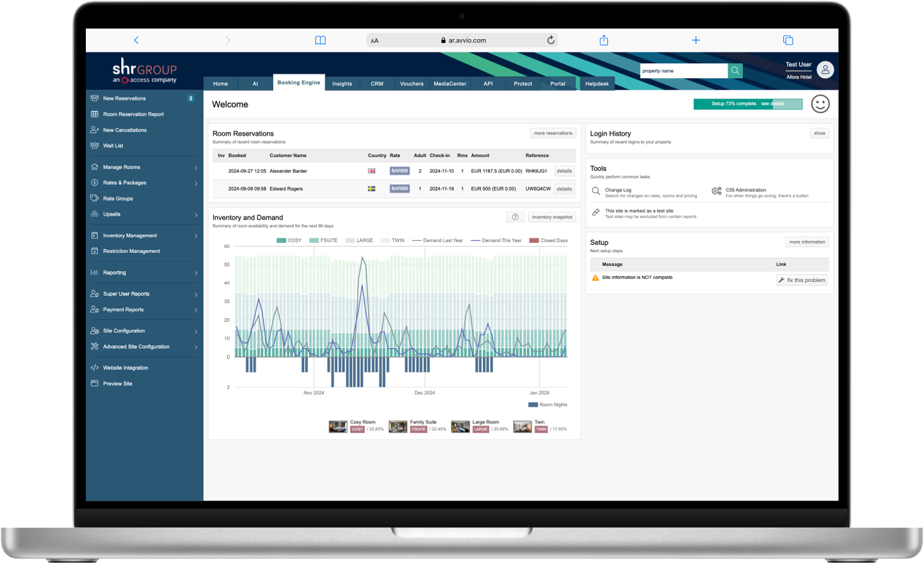Reload the page with the refresh icon
924x564 pixels.
[x=551, y=40]
